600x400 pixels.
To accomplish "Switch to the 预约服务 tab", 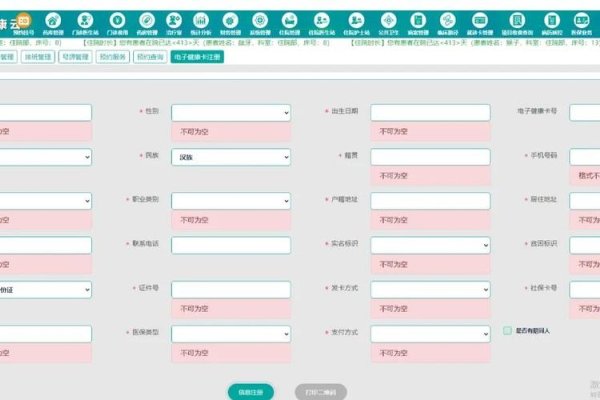I will click(112, 57).
